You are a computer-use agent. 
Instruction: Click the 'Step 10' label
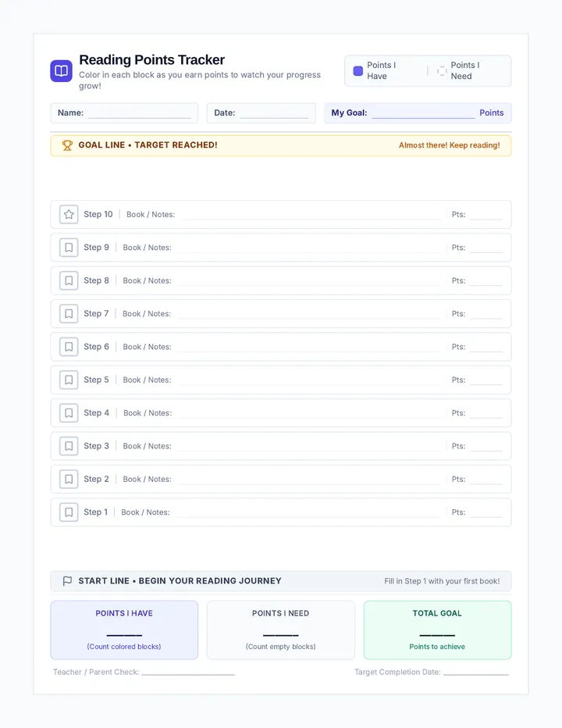(x=98, y=215)
